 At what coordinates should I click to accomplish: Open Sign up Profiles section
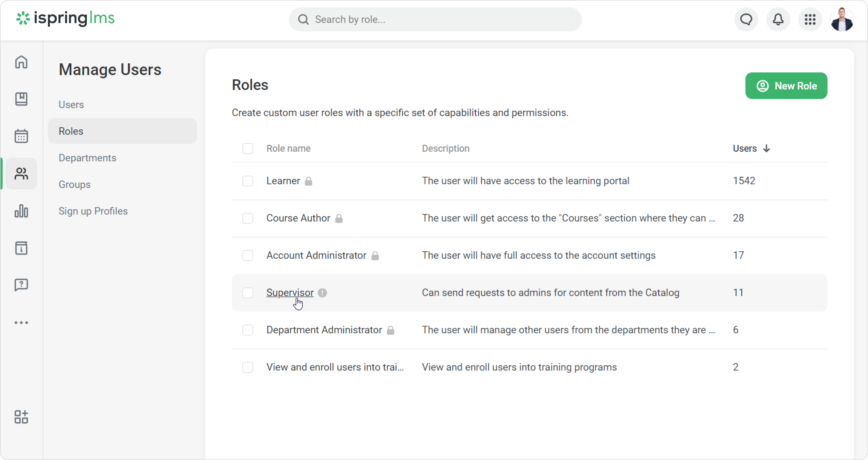[x=93, y=211]
